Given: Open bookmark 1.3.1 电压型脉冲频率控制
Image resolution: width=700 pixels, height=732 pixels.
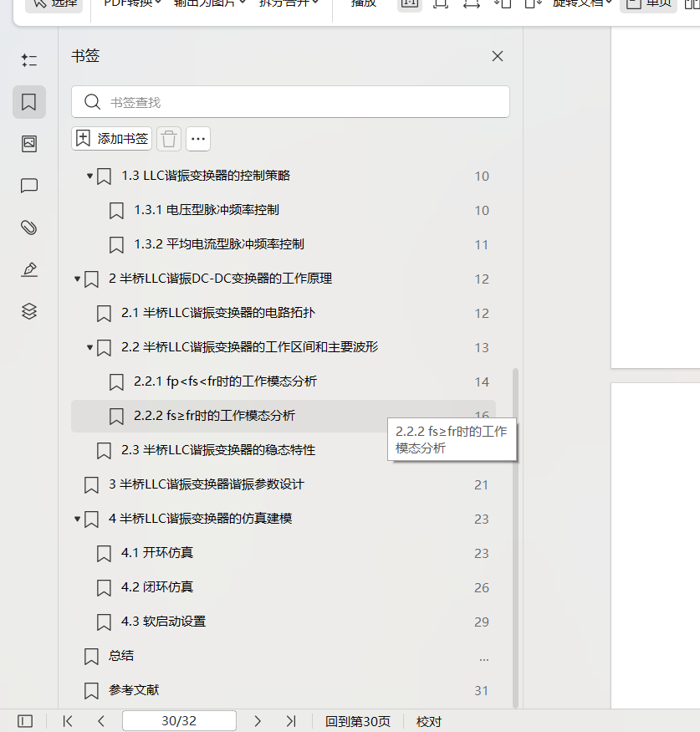Looking at the screenshot, I should (207, 210).
